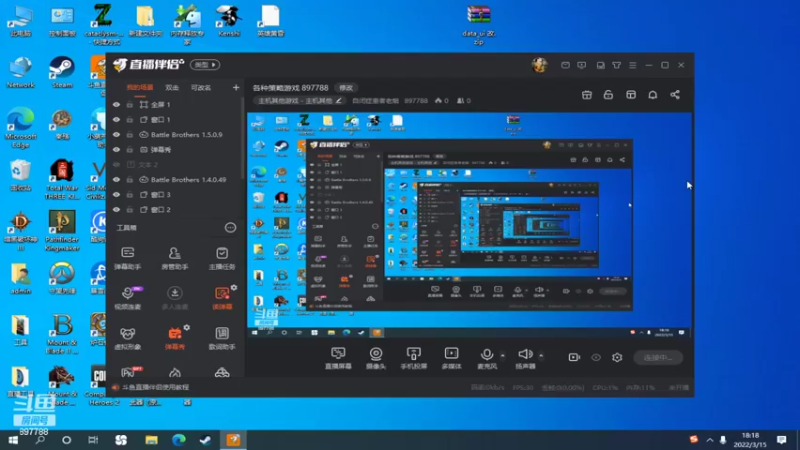Viewport: 800px width, 450px height.
Task: Open the 房管助手 tool
Action: click(174, 258)
